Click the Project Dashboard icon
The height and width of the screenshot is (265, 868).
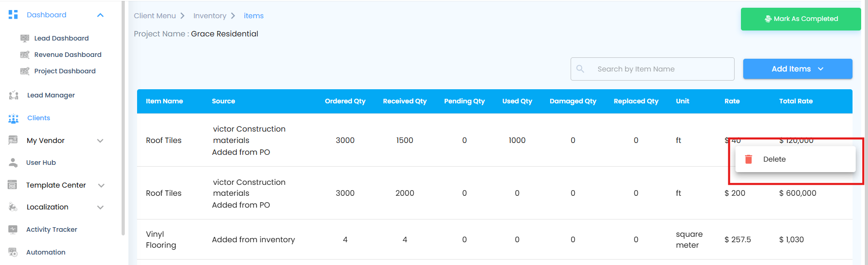tap(25, 71)
